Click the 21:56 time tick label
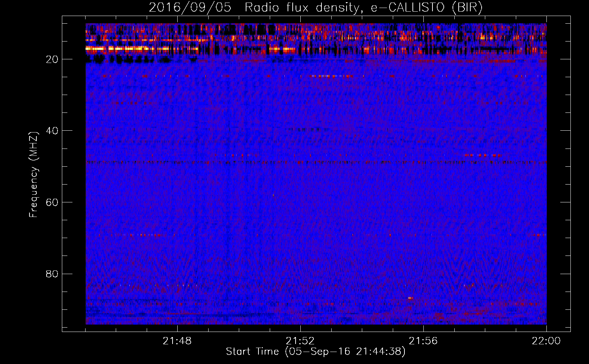 [x=423, y=341]
